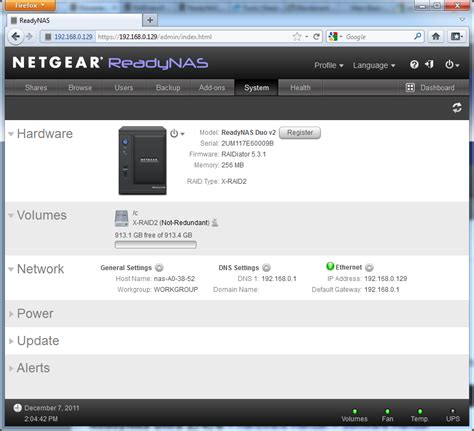Open the device power dropdown beside NAS image
474x431 pixels.
177,133
